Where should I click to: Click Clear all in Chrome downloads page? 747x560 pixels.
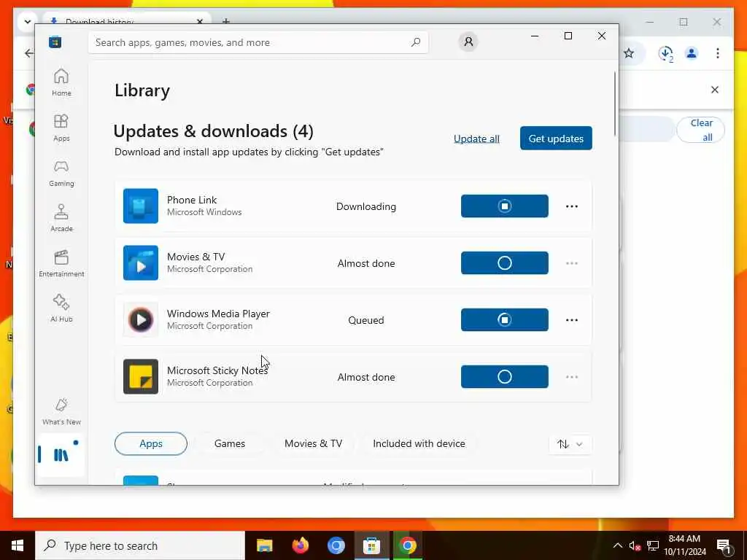click(x=701, y=130)
